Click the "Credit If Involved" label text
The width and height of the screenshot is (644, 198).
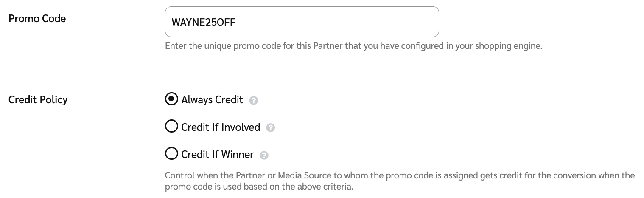pos(221,127)
